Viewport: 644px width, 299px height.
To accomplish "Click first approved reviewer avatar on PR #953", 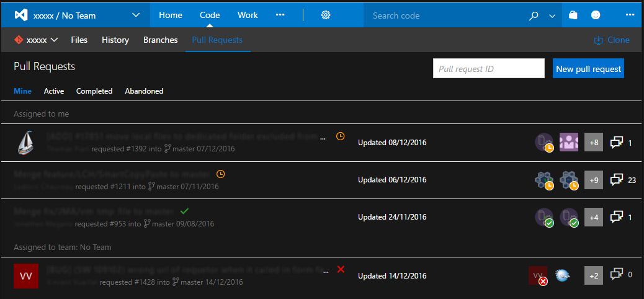I will 544,218.
